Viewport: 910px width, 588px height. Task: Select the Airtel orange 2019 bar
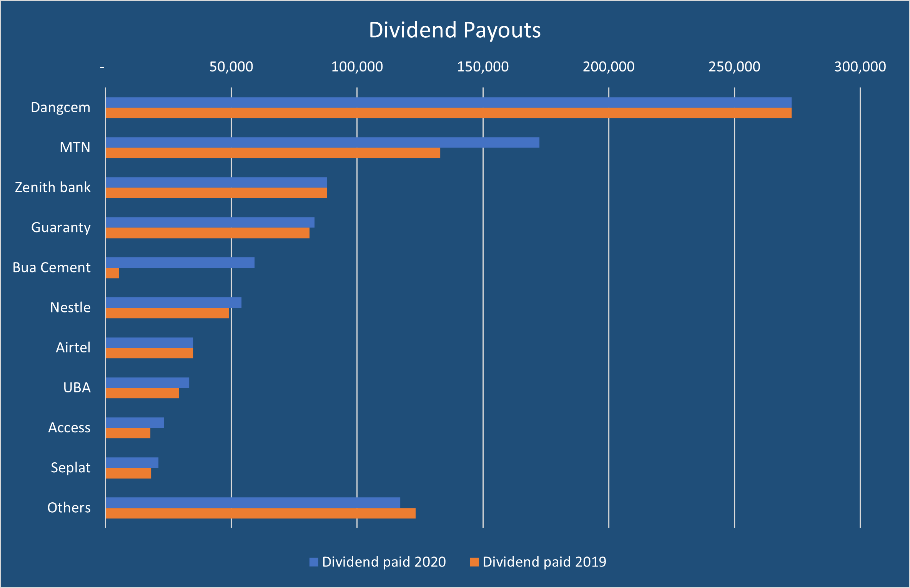[x=149, y=353]
